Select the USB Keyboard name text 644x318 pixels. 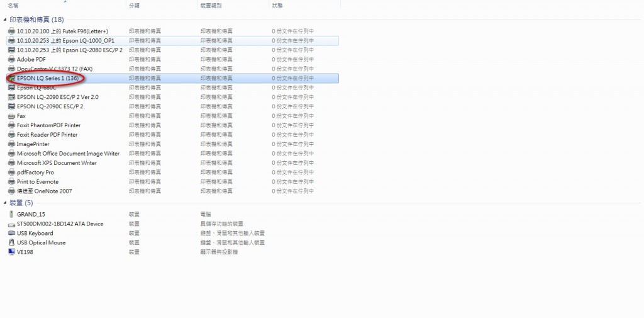35,233
